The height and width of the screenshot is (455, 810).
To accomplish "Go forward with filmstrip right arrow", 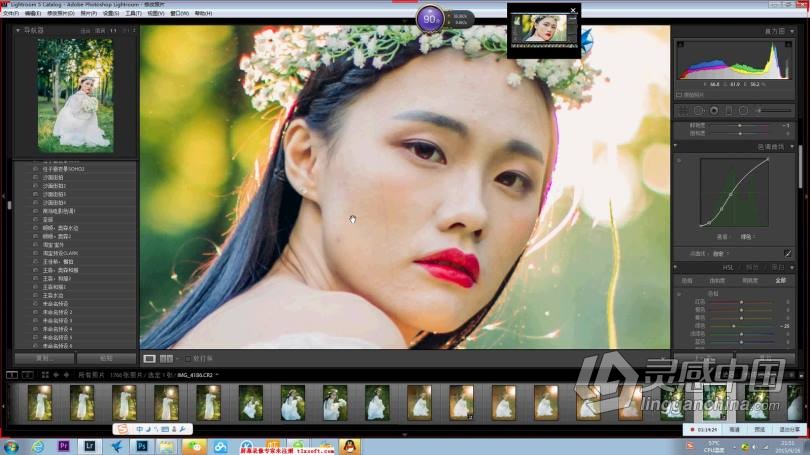I will click(x=66, y=374).
